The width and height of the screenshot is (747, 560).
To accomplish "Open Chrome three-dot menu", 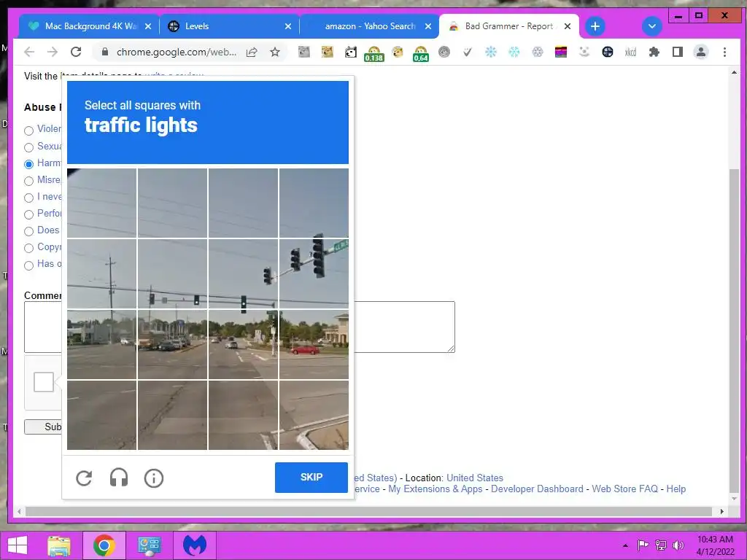I will [724, 52].
